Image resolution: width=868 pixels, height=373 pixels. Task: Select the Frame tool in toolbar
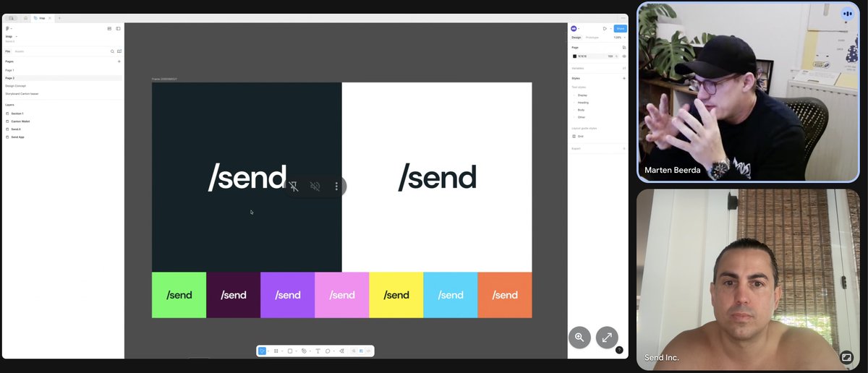point(276,351)
